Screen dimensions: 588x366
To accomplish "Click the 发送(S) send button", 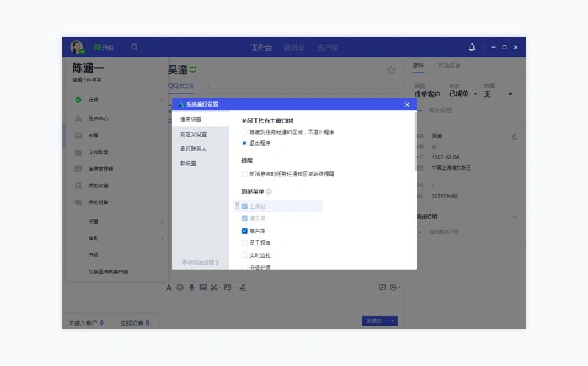I will tap(375, 321).
